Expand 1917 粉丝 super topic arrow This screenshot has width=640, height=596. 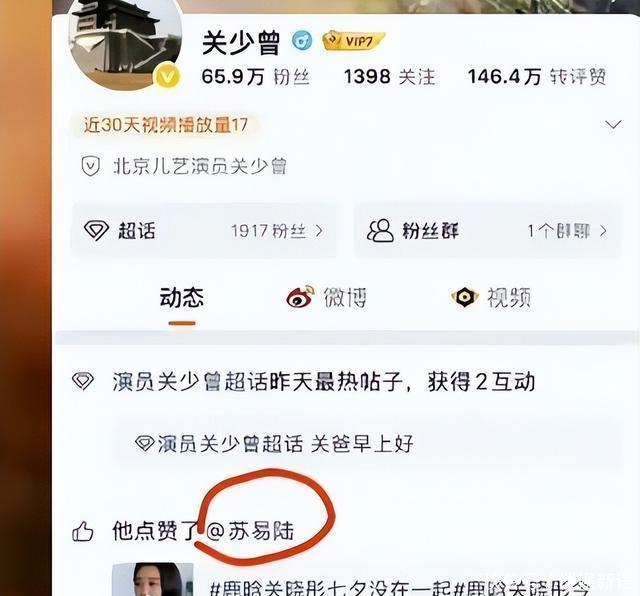(x=319, y=231)
